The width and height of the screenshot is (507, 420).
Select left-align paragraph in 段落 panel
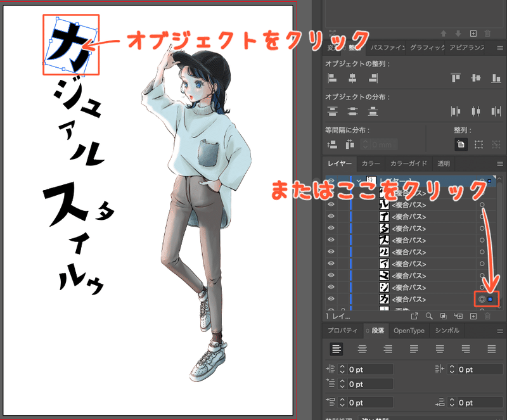[x=337, y=349]
